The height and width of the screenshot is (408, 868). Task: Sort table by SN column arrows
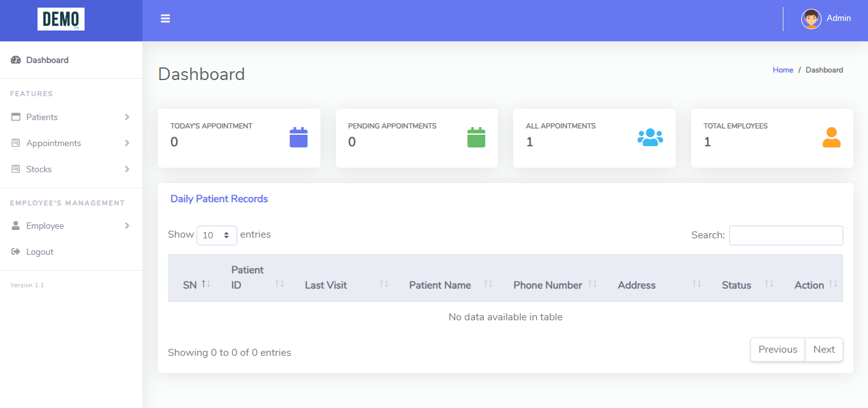[206, 284]
